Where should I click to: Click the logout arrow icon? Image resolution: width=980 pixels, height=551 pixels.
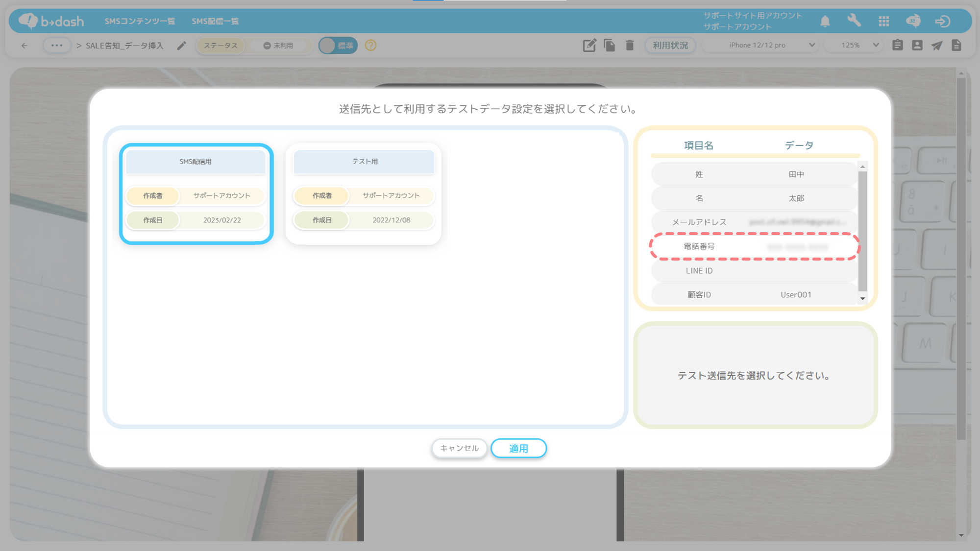click(942, 21)
